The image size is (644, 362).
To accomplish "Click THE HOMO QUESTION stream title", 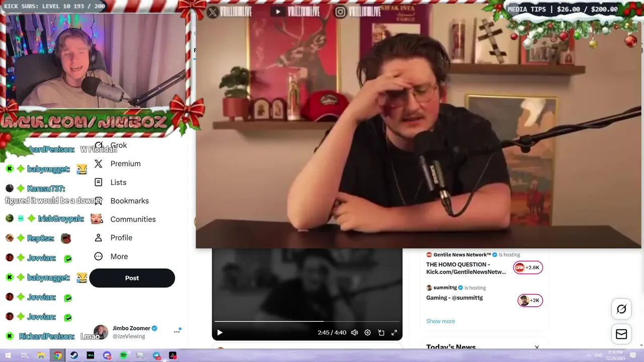I will [x=466, y=268].
